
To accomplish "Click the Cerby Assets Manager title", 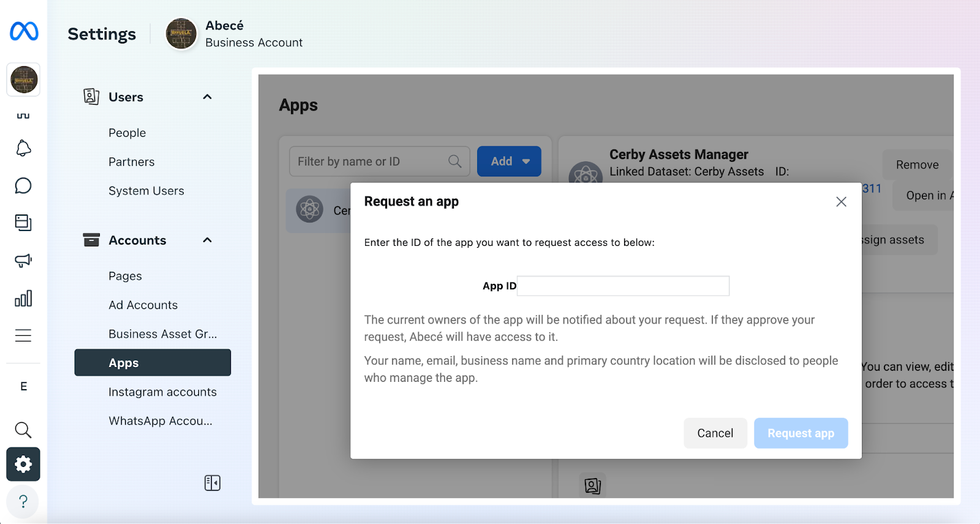I will pyautogui.click(x=679, y=154).
